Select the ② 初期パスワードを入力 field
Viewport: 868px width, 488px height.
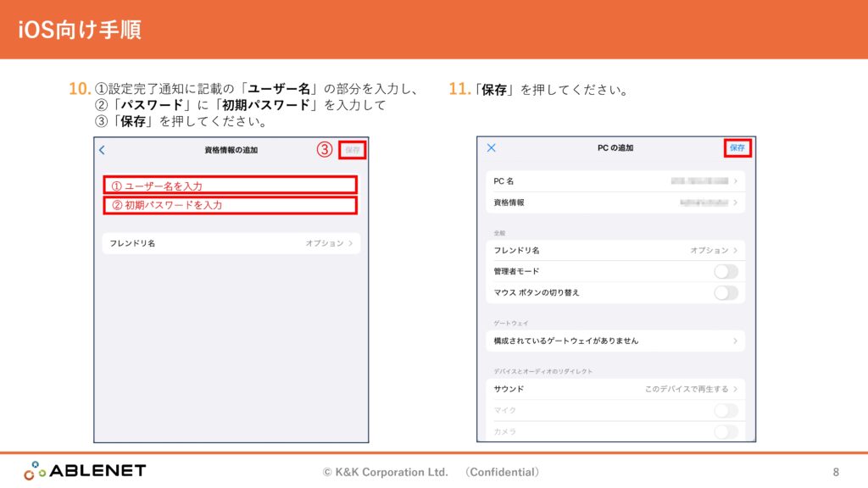tap(230, 205)
